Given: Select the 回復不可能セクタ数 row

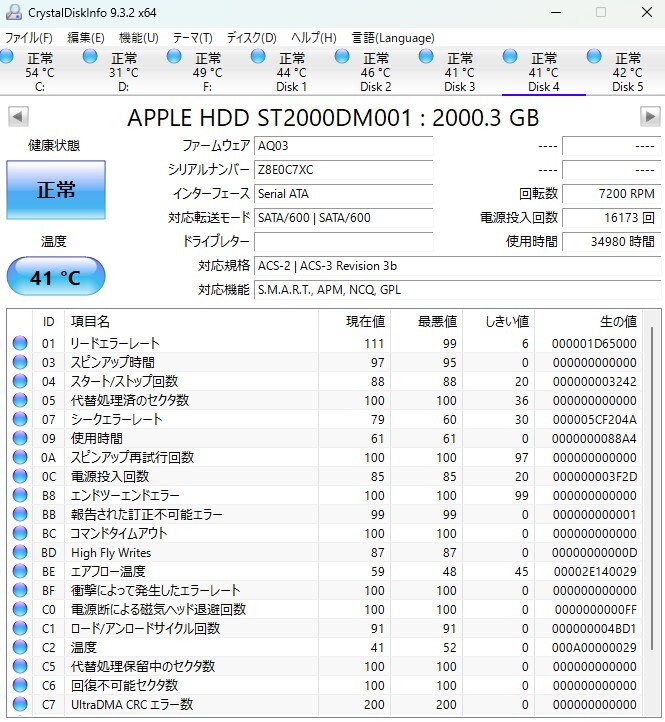Looking at the screenshot, I should [x=324, y=686].
